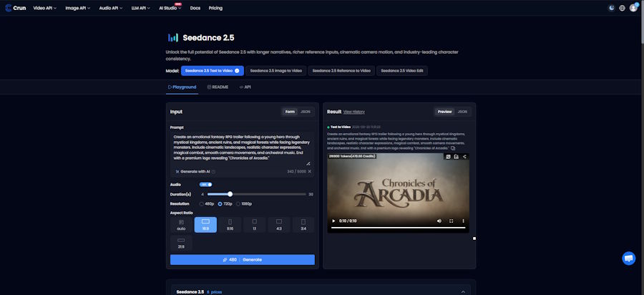
Task: Toggle dark mode moon icon
Action: [x=612, y=8]
